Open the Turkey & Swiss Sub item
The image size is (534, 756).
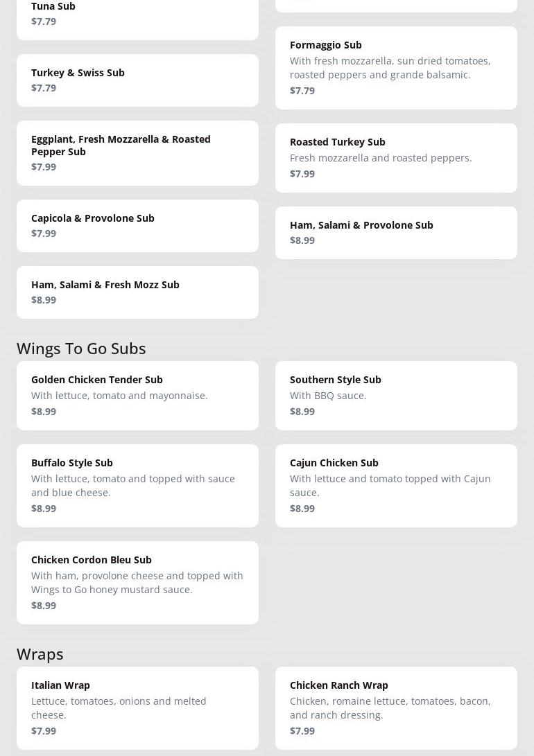click(x=137, y=80)
